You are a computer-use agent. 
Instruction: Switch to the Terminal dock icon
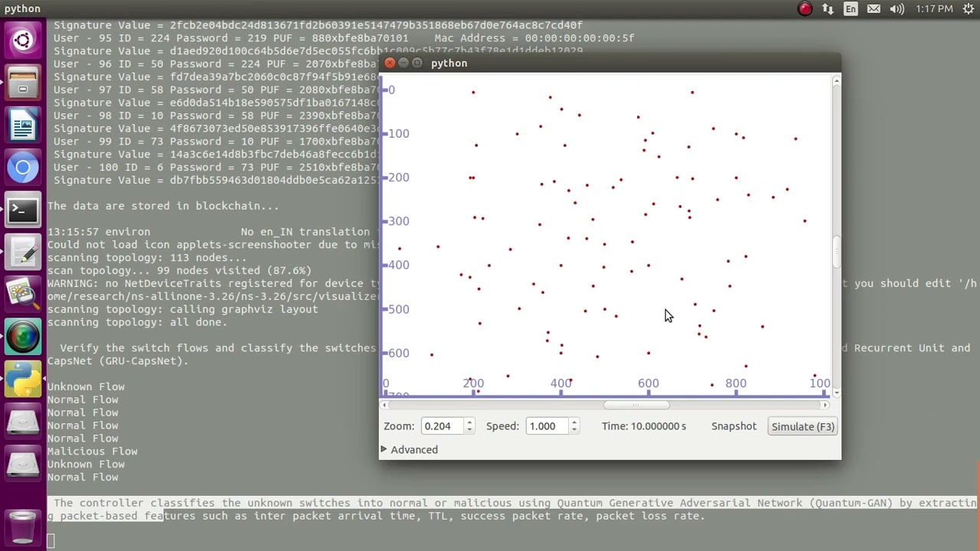click(23, 210)
